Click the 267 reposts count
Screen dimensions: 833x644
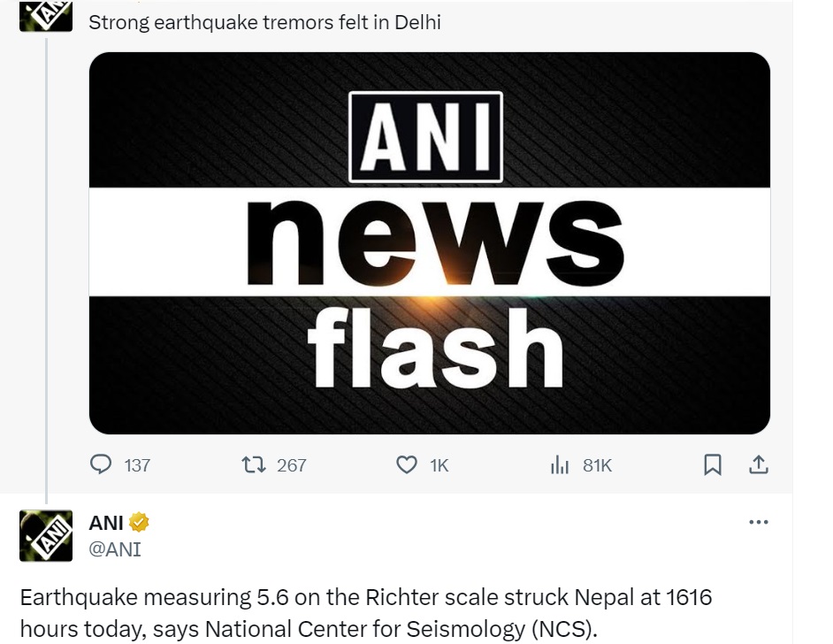click(291, 465)
